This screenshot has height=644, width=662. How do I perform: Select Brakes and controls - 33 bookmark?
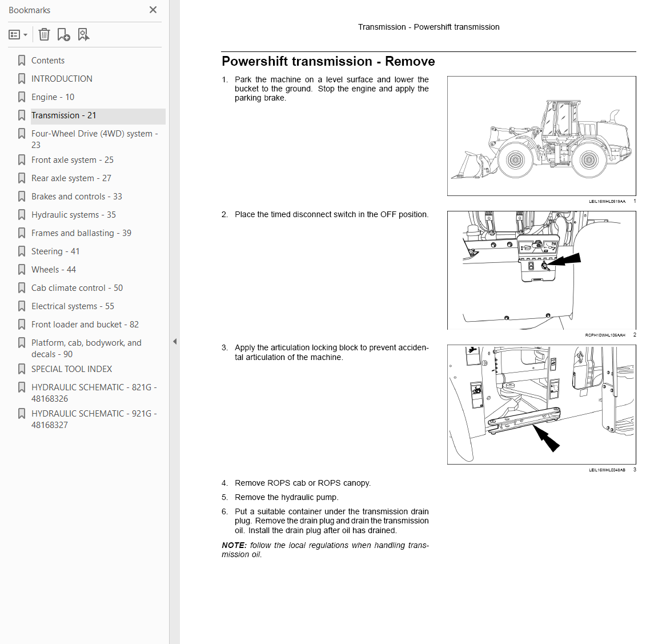[x=77, y=197]
